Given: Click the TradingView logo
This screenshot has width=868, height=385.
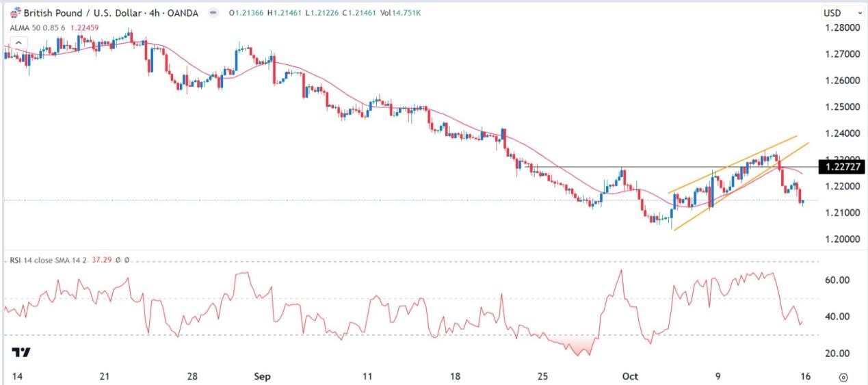Looking at the screenshot, I should click(21, 352).
